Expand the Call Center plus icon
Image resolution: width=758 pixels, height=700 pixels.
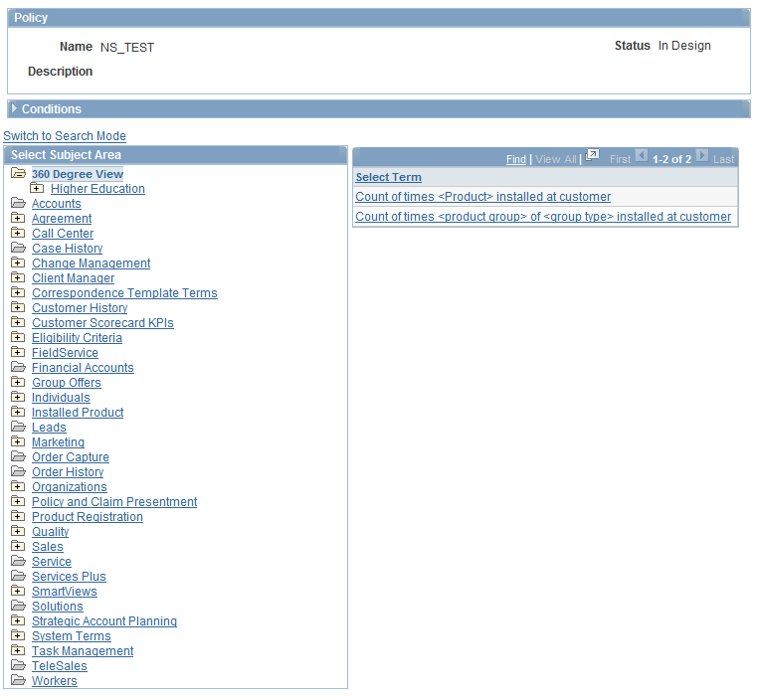tap(18, 233)
